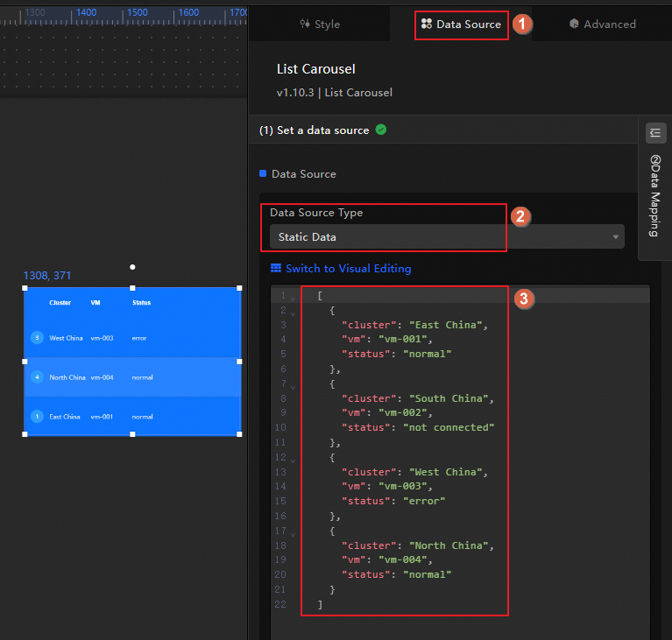Select the Data Source tab

pyautogui.click(x=461, y=25)
